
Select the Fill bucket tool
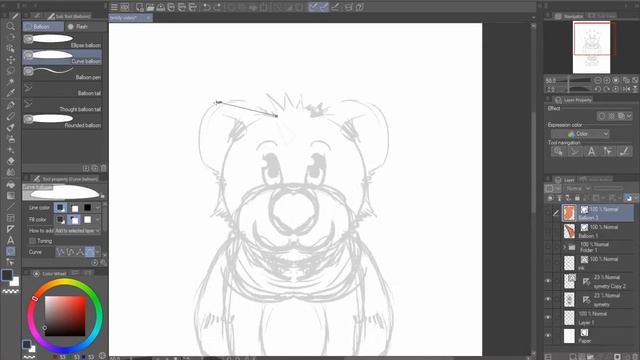click(x=10, y=184)
